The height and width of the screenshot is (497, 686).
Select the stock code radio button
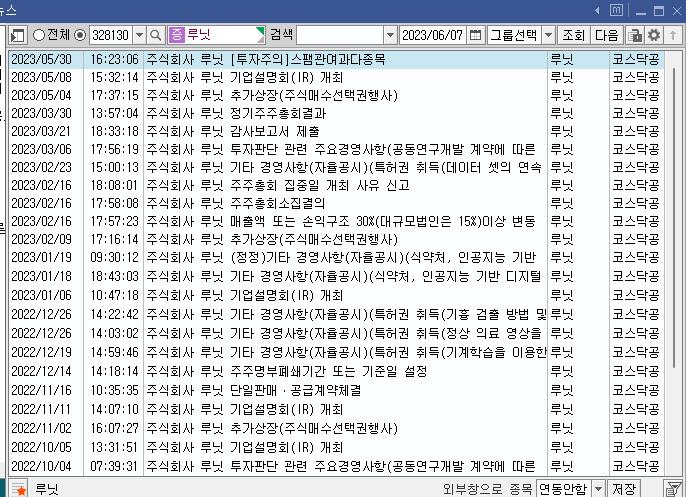(x=80, y=35)
